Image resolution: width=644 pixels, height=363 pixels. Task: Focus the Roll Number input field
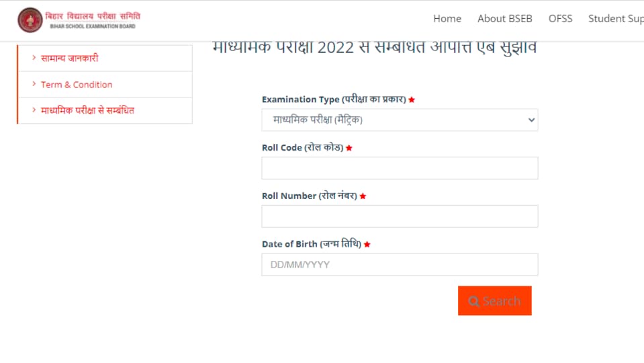400,216
